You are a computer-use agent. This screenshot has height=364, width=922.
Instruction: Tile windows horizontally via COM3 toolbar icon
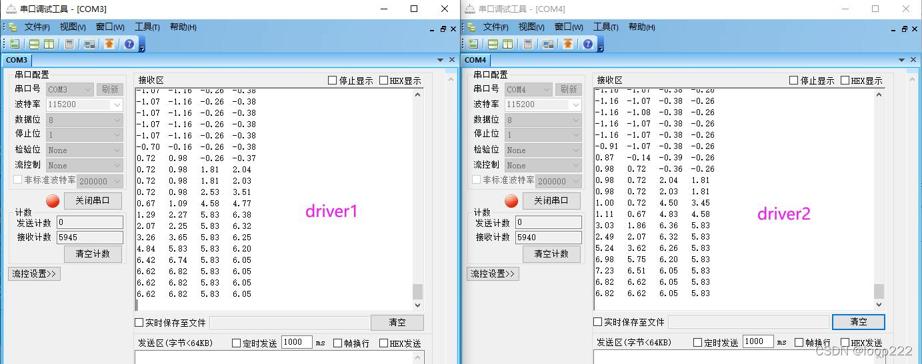coord(35,44)
